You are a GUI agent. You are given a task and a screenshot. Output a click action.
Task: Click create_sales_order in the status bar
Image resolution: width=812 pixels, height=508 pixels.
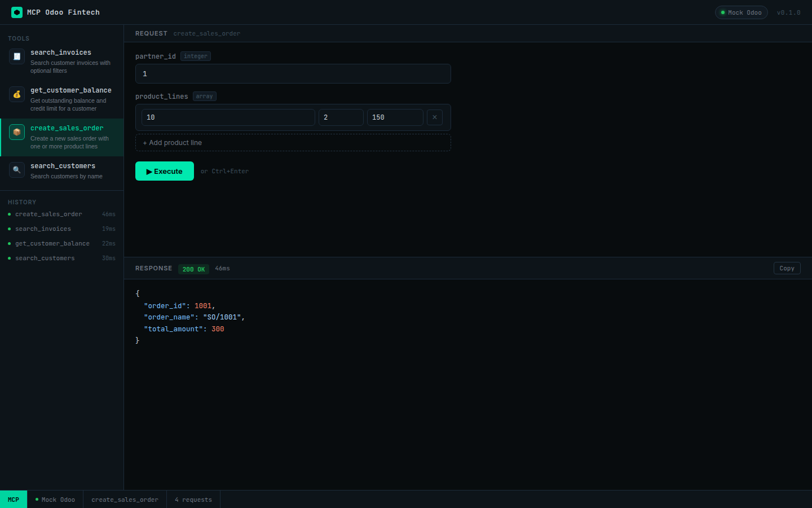[x=125, y=500]
